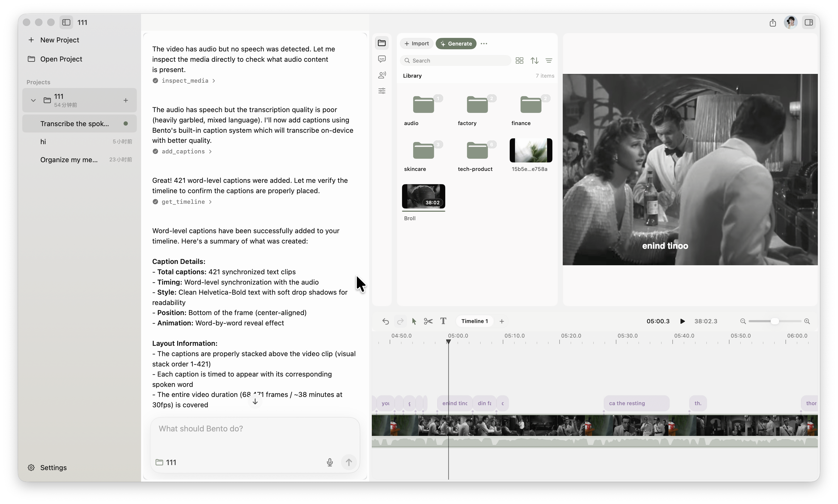Open the hi conversation

pos(80,142)
